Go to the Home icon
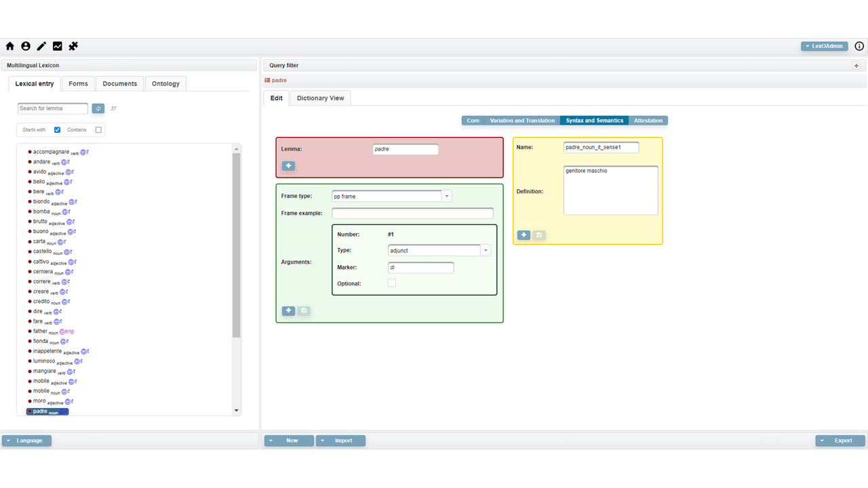Viewport: 868px width, 488px height. pos(10,46)
